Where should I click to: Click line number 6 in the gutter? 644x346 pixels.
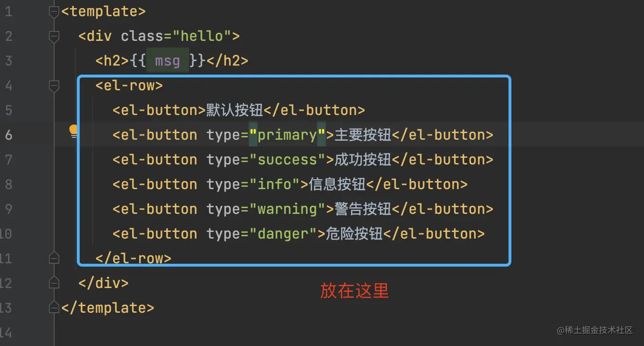click(9, 135)
